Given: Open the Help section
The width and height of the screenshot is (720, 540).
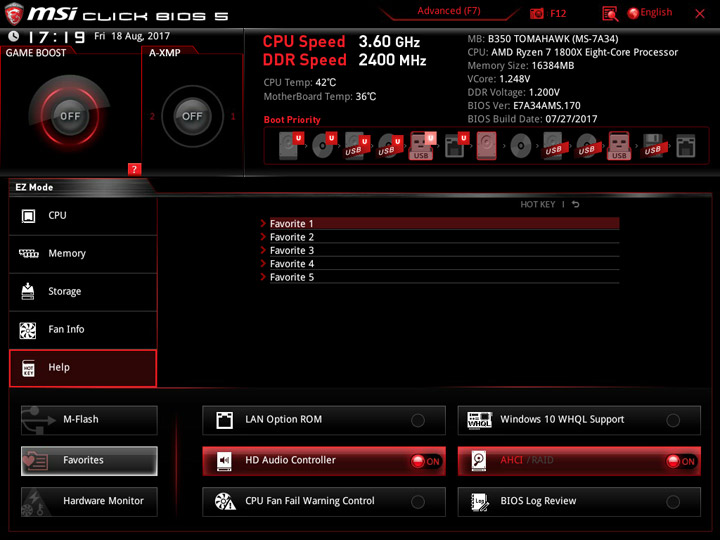Looking at the screenshot, I should coord(83,368).
